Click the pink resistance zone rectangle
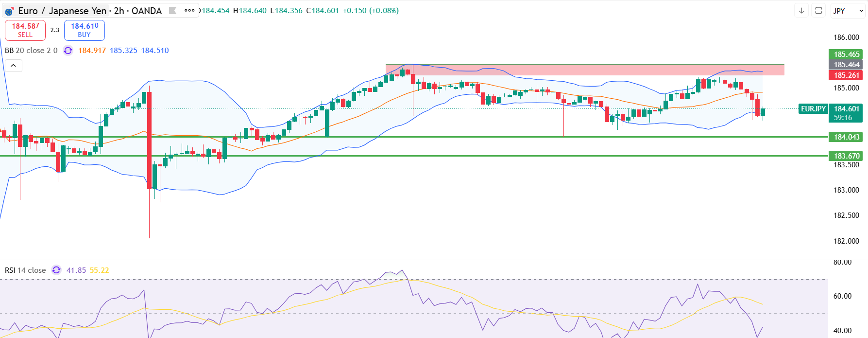 click(585, 70)
